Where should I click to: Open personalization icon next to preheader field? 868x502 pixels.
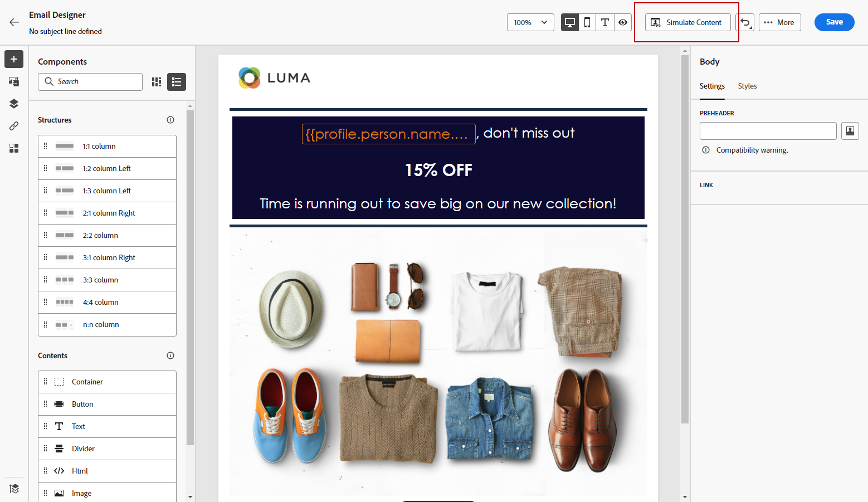point(850,131)
